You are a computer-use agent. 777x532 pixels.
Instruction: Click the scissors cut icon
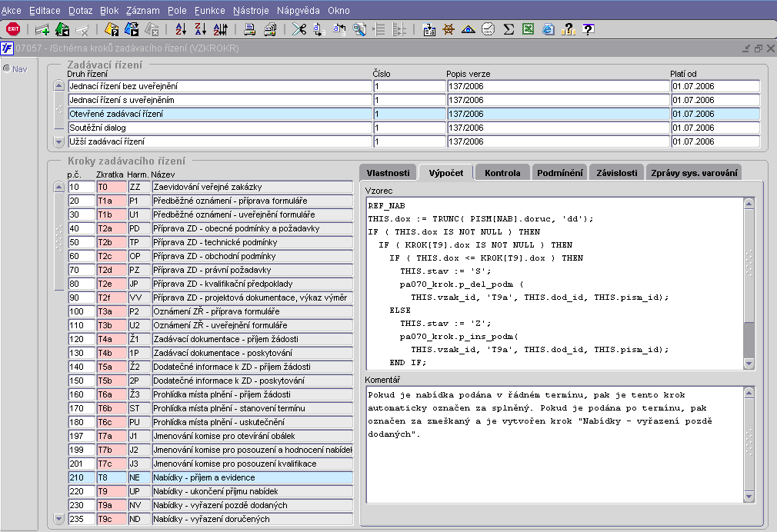point(299,29)
